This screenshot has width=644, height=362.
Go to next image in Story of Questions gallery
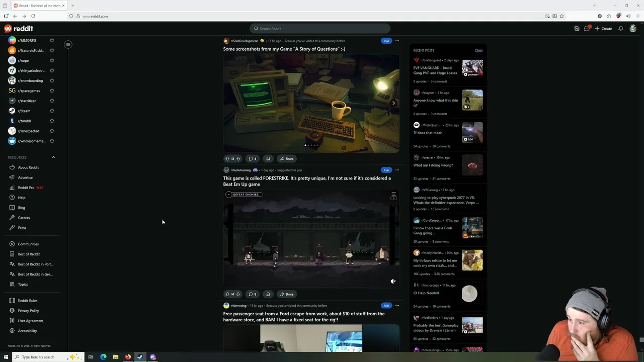[393, 103]
